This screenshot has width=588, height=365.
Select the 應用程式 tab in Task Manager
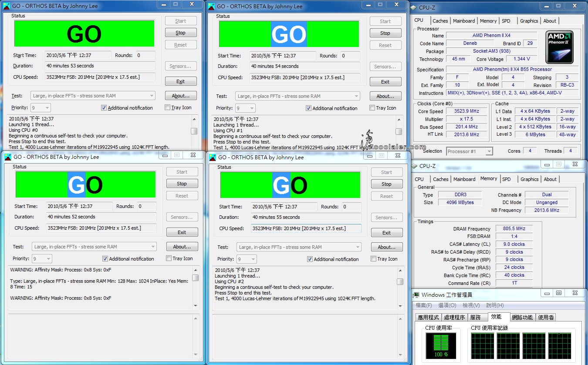(429, 318)
